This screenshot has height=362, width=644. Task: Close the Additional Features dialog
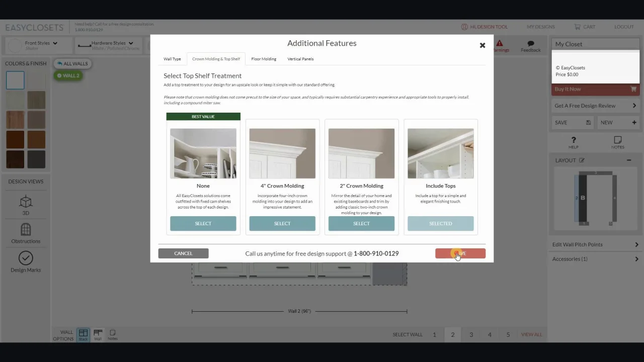tap(482, 45)
